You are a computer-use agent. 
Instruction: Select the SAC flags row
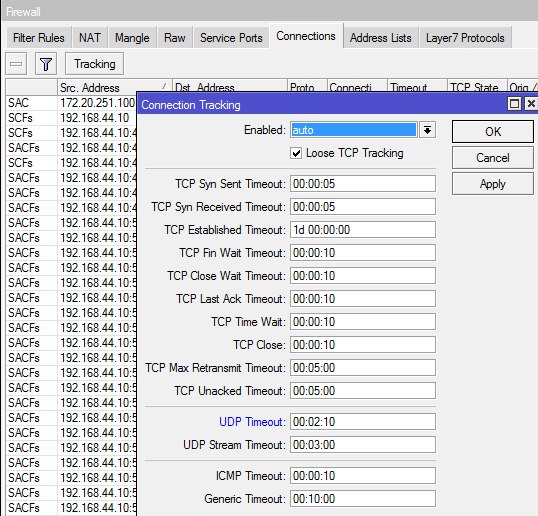coord(71,103)
